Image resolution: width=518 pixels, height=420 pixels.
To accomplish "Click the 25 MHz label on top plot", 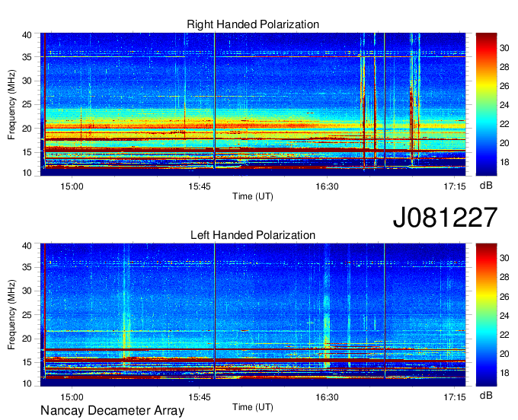I will (x=27, y=104).
